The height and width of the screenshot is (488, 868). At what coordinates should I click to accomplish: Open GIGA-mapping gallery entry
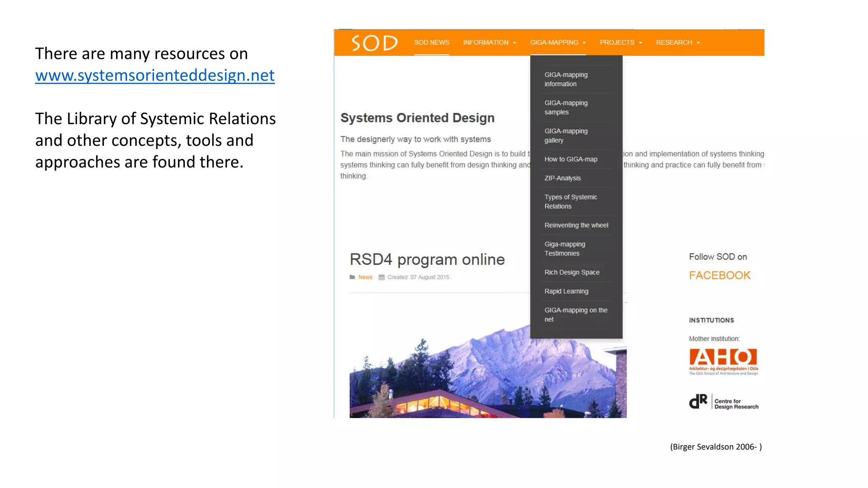point(566,136)
